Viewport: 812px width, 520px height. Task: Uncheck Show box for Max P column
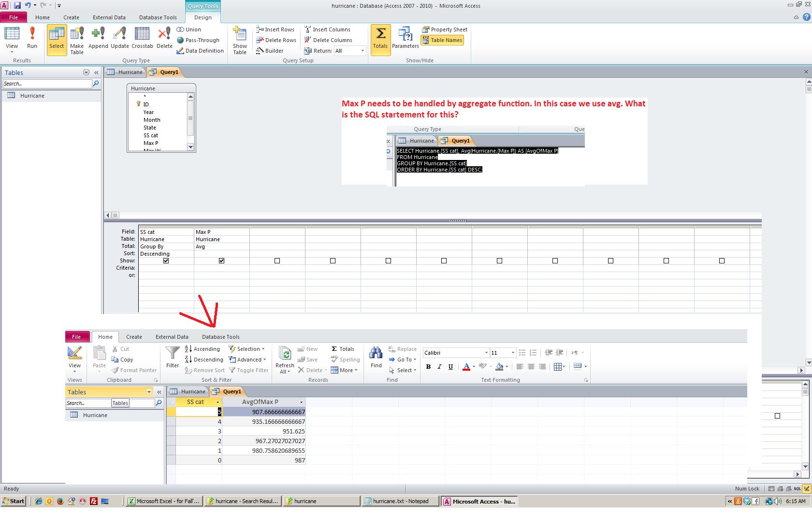(221, 260)
